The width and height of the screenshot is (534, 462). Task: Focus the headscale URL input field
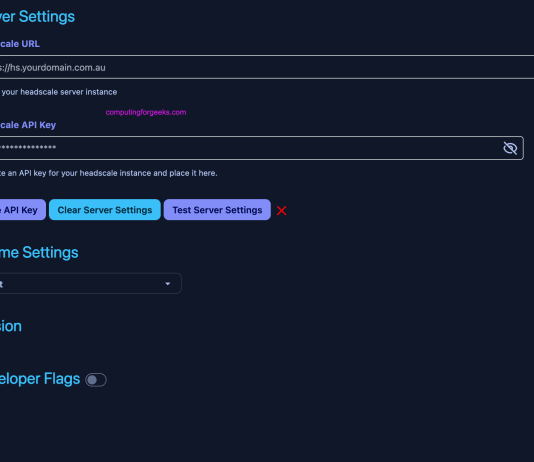[267, 67]
